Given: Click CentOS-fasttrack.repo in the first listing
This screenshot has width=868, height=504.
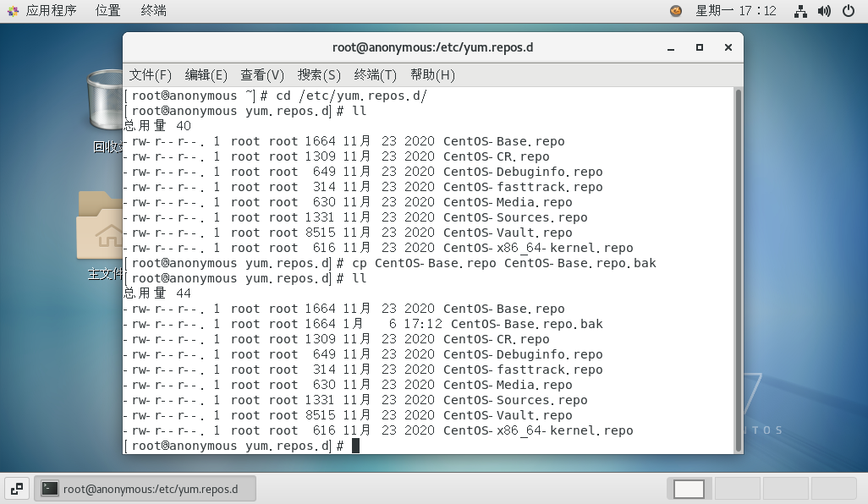Looking at the screenshot, I should [x=523, y=187].
